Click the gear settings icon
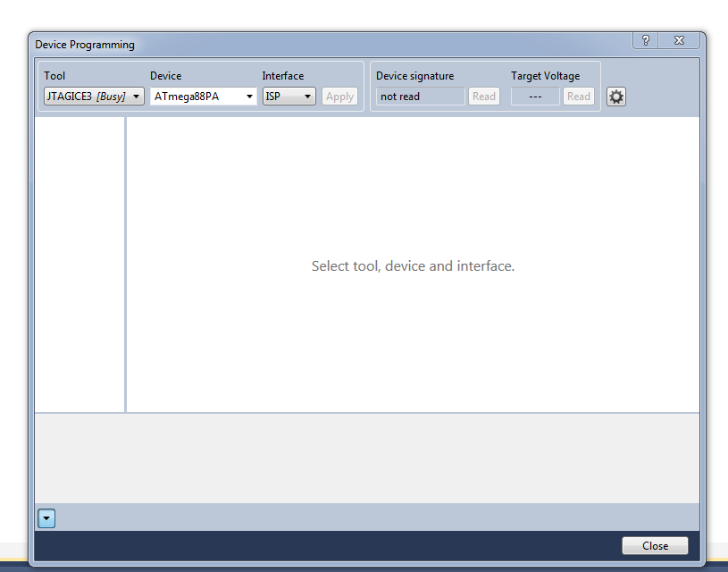 coord(615,96)
